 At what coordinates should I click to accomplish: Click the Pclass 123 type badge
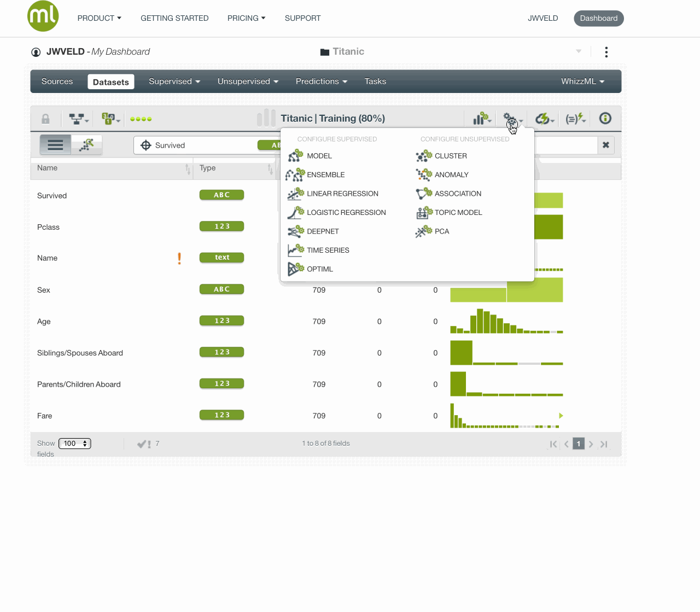221,226
